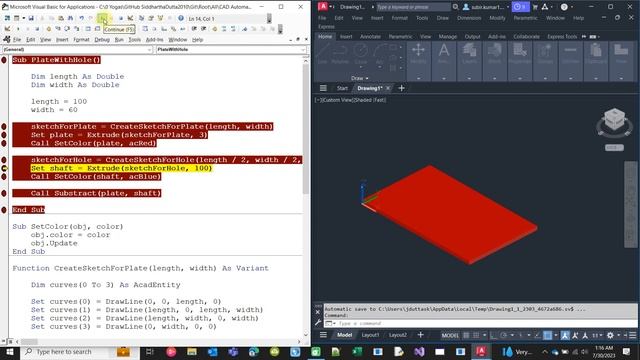Add a new drawing tab with plus button
The height and width of the screenshot is (360, 640).
click(x=401, y=88)
